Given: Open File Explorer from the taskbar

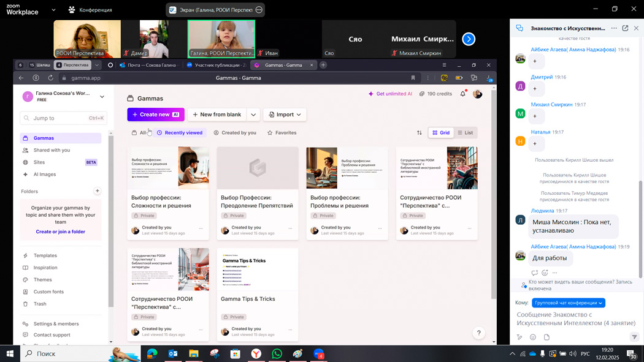Looking at the screenshot, I should [193, 353].
